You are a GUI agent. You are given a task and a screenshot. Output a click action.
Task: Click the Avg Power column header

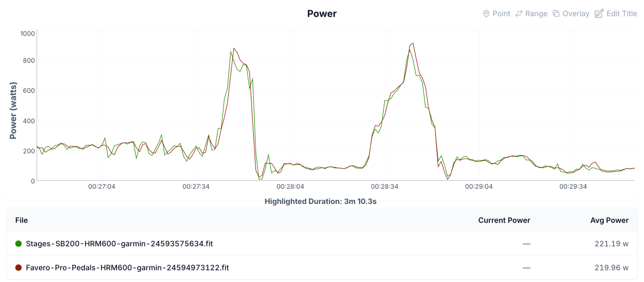[x=610, y=220]
